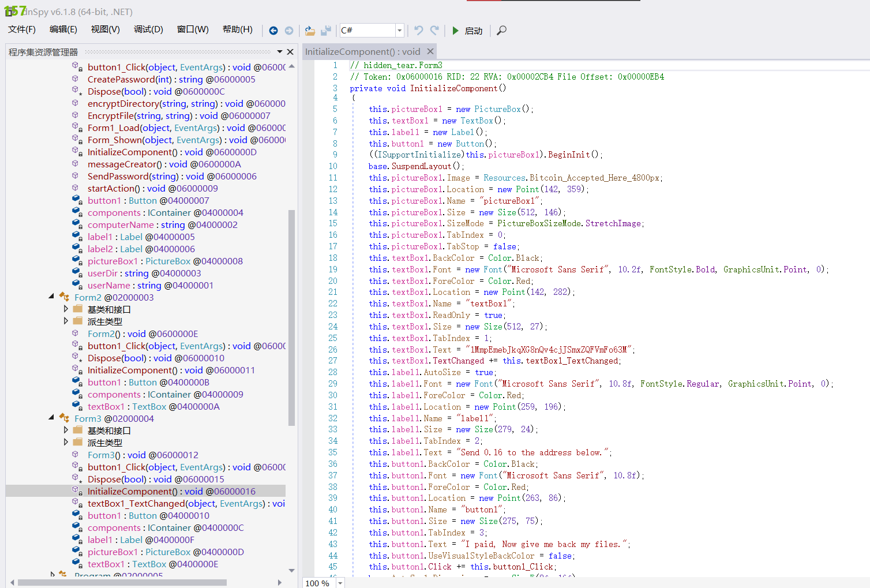This screenshot has width=870, height=588.
Task: Click pictureBox1 @0400000D field icon
Action: pyautogui.click(x=77, y=552)
